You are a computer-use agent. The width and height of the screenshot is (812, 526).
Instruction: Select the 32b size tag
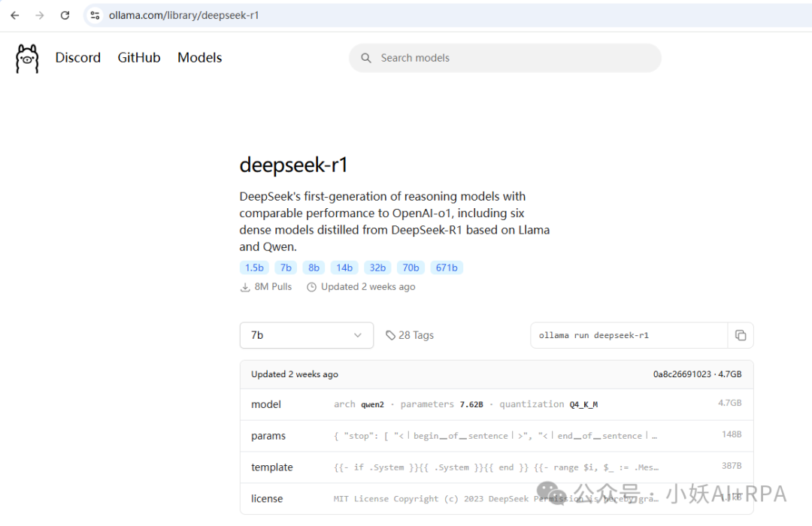tap(377, 268)
